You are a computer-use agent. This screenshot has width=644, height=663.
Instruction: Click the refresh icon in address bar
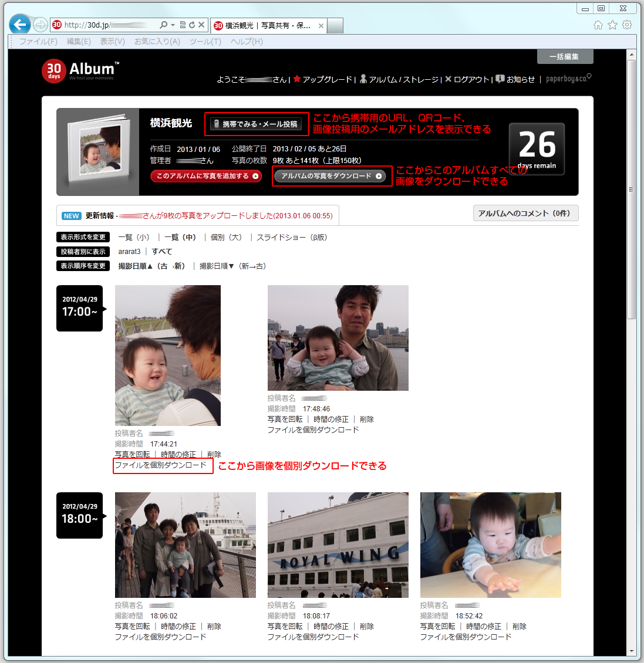tap(192, 25)
